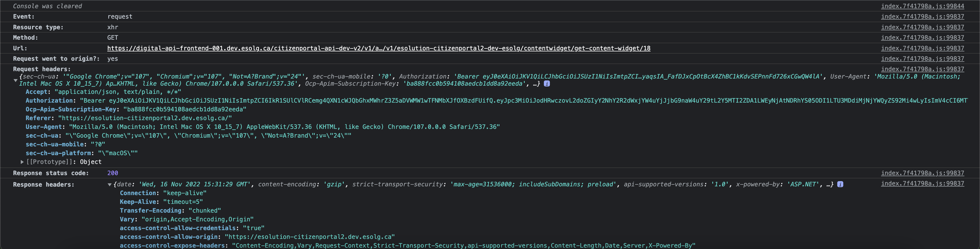The image size is (980, 249).
Task: Click the access-control-expose-headers row
Action: tap(407, 245)
